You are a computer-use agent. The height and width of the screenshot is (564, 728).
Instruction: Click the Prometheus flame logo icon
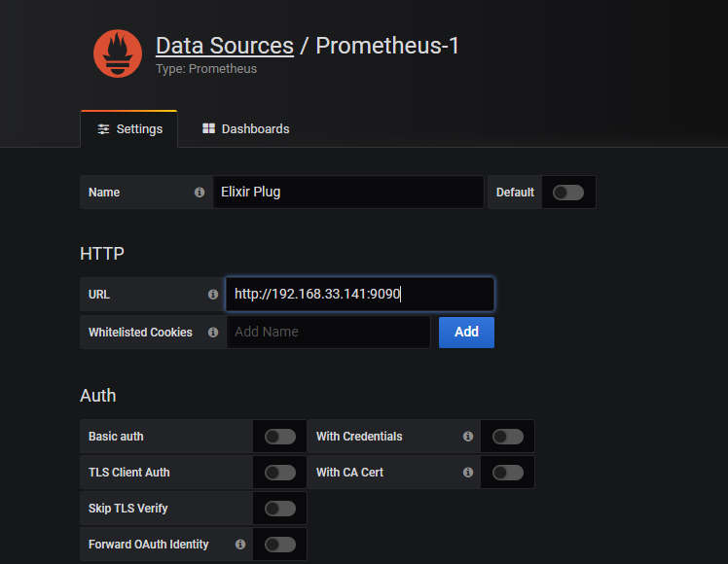[x=118, y=53]
